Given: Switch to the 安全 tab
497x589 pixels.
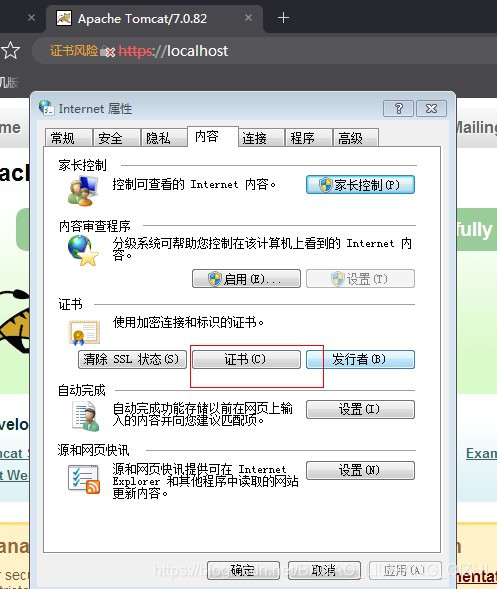Looking at the screenshot, I should tap(116, 138).
